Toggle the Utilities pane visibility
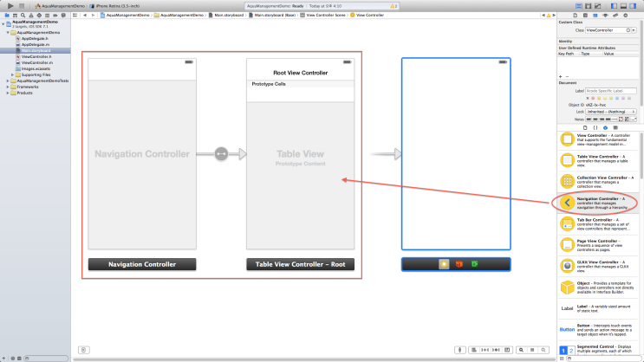Viewport: 644px width, 362px height. click(x=633, y=6)
